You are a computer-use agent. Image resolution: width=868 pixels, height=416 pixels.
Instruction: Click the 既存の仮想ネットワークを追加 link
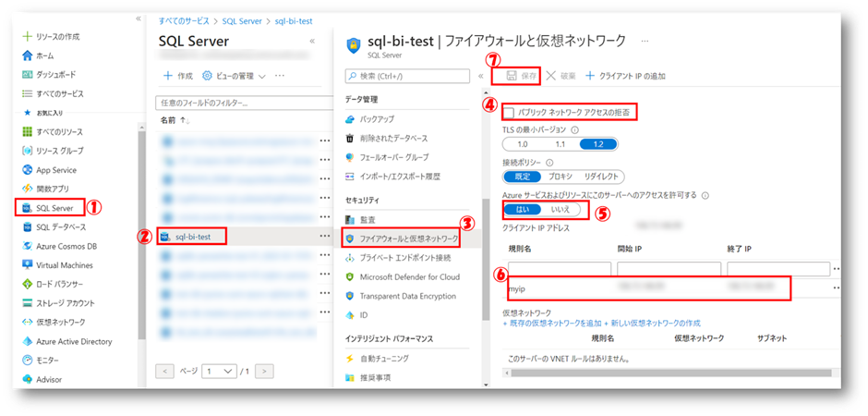(x=552, y=323)
